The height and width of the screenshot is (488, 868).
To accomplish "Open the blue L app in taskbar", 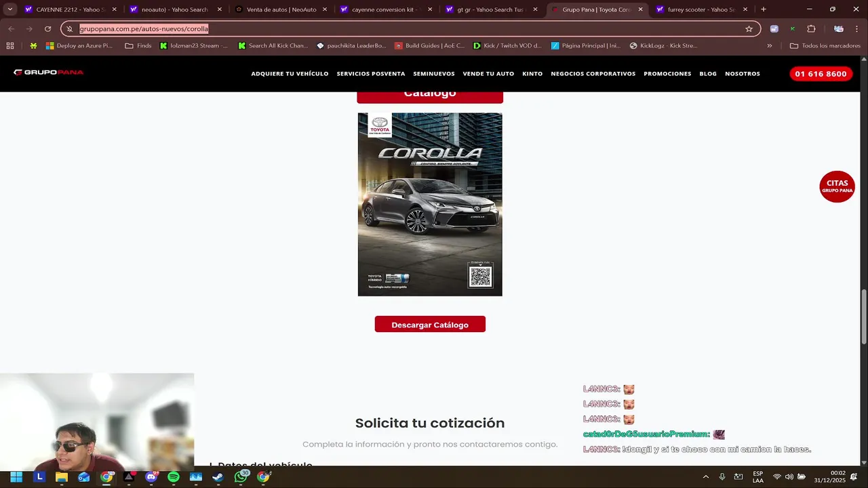I will (39, 477).
